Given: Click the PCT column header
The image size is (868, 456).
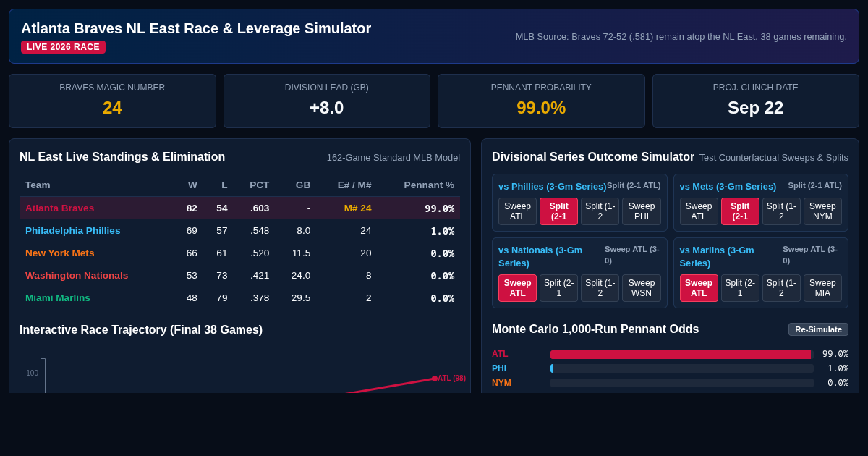Looking at the screenshot, I should tap(259, 185).
